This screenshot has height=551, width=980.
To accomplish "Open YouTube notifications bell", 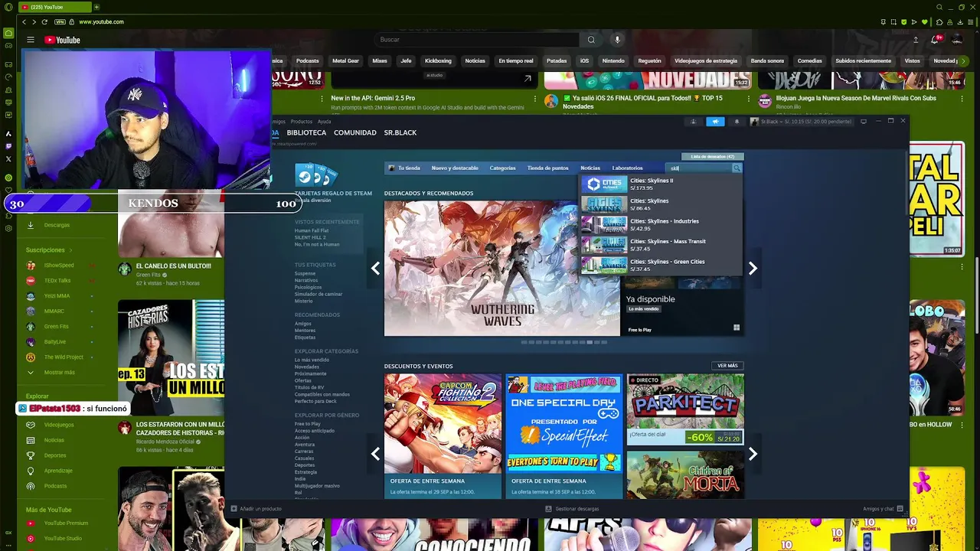I will click(x=935, y=40).
